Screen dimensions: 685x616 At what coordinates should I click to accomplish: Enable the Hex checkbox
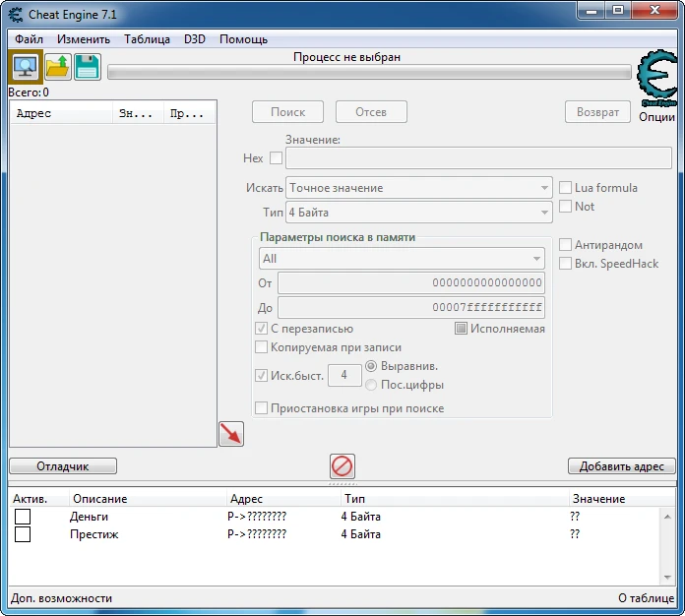coord(276,157)
